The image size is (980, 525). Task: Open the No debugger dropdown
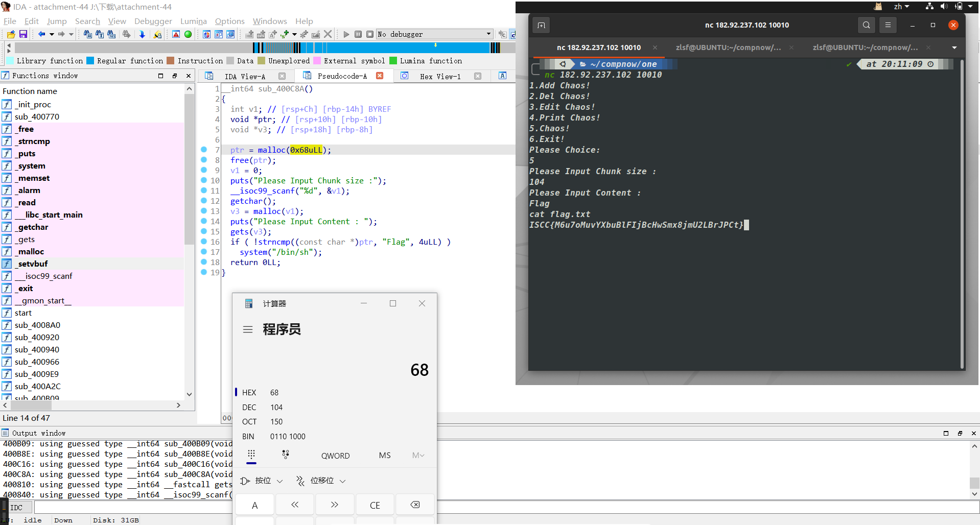[x=488, y=34]
